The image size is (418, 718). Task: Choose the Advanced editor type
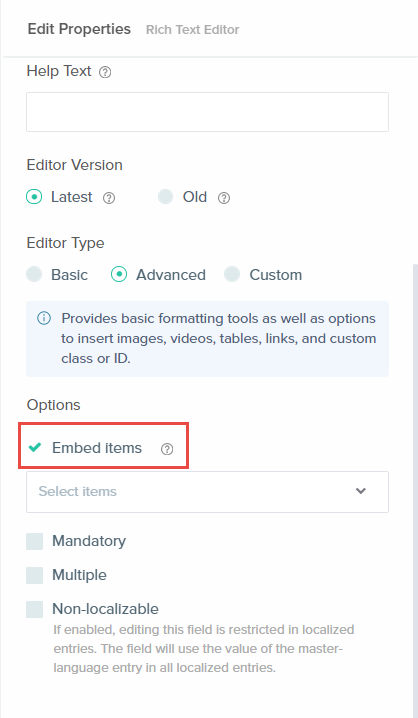click(x=119, y=275)
